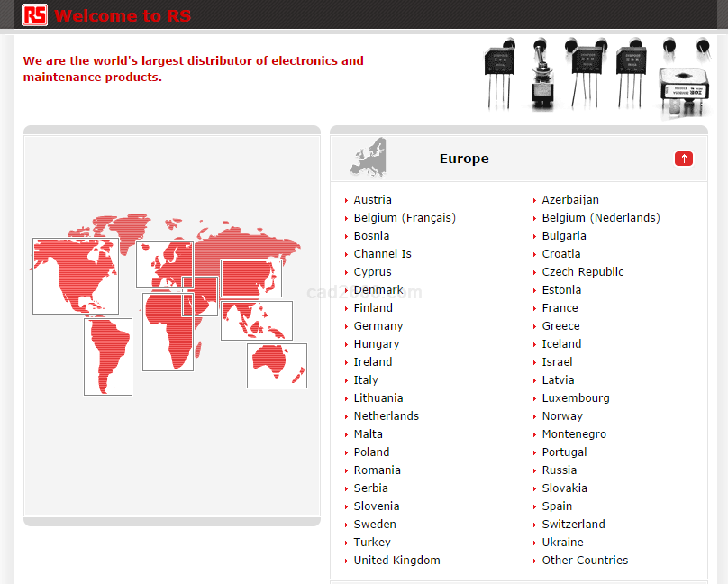Select the East Asia map region
728x584 pixels.
(250, 278)
